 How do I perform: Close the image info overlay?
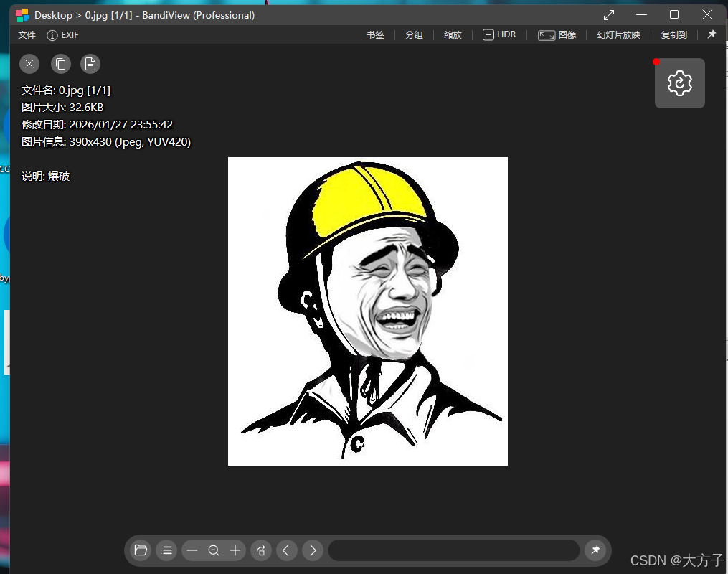click(x=29, y=64)
